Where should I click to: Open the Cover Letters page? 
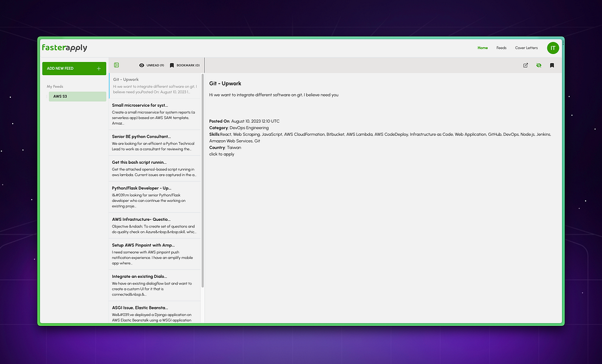526,48
